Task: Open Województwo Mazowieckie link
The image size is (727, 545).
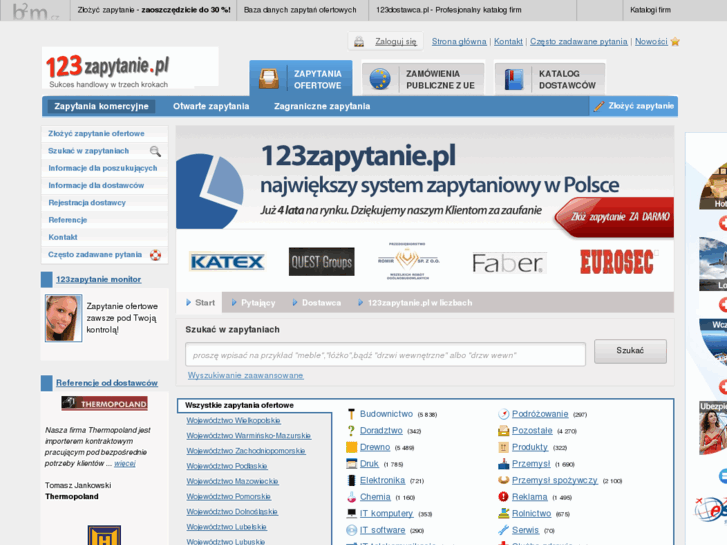Action: pos(232,481)
